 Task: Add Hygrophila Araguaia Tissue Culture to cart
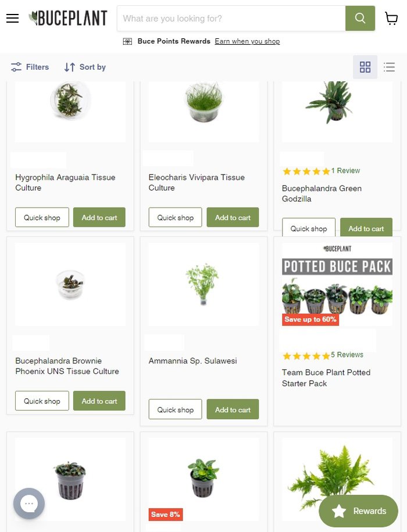tap(99, 217)
